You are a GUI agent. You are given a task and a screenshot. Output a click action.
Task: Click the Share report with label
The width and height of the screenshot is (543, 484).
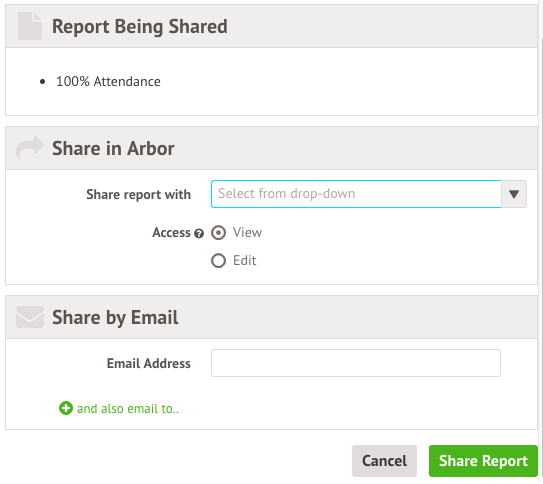tap(139, 195)
